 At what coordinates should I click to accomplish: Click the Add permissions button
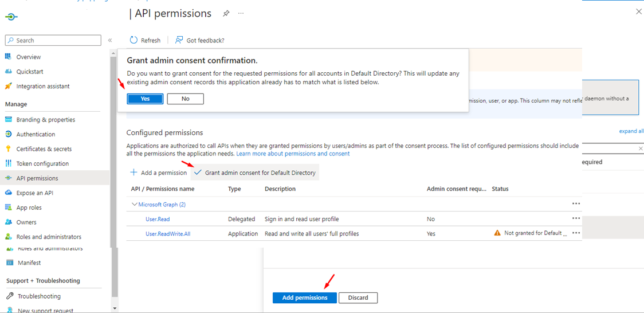point(305,298)
